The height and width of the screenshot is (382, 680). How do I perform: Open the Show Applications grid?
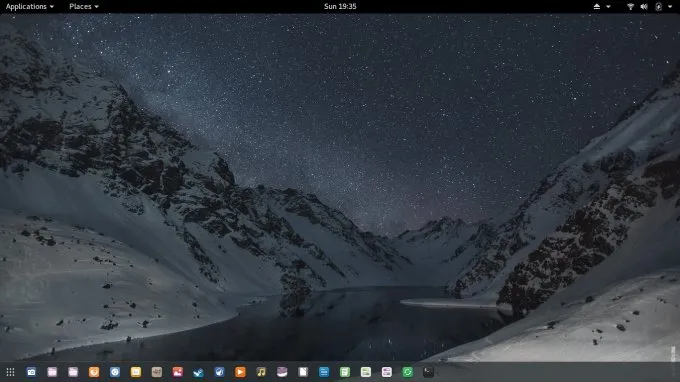point(10,372)
